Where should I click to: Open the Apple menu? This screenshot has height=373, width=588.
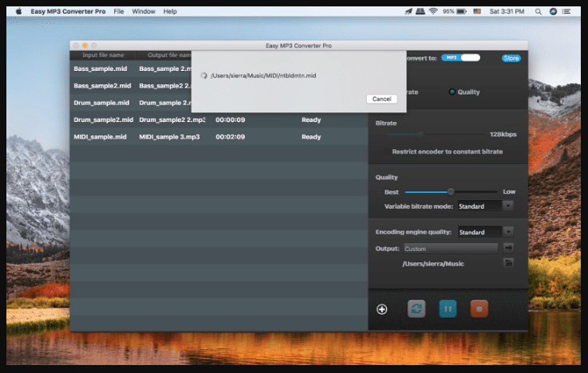(x=19, y=12)
